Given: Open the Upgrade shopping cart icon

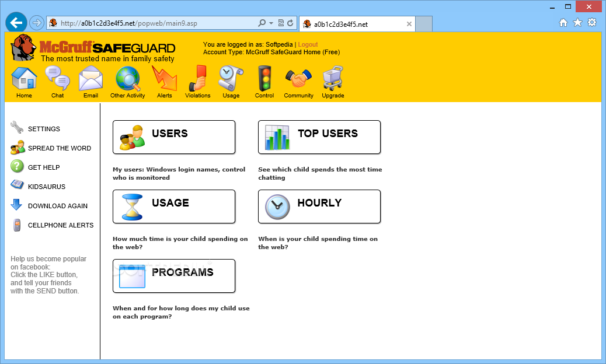Looking at the screenshot, I should point(333,78).
